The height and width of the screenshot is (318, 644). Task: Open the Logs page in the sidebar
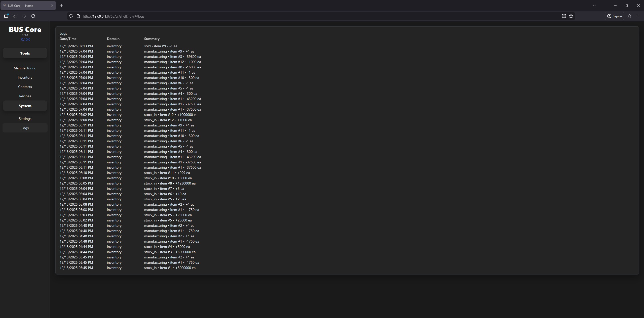(x=25, y=128)
